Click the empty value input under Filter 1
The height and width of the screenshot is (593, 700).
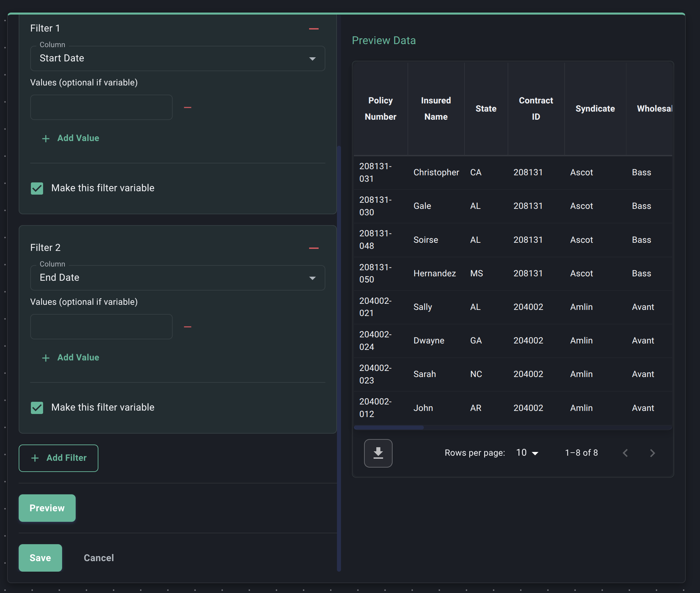(x=101, y=107)
